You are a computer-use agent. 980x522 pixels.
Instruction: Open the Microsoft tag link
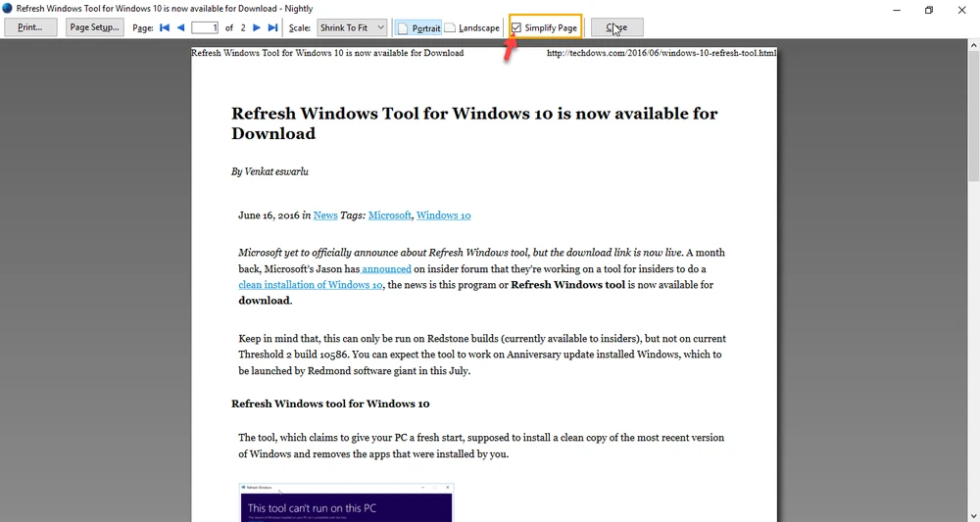pyautogui.click(x=389, y=214)
